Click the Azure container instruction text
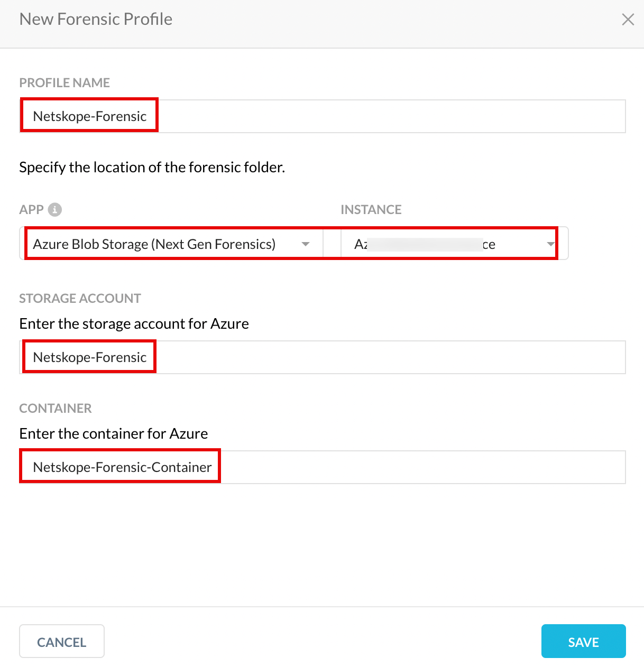The height and width of the screenshot is (667, 644). pyautogui.click(x=114, y=434)
